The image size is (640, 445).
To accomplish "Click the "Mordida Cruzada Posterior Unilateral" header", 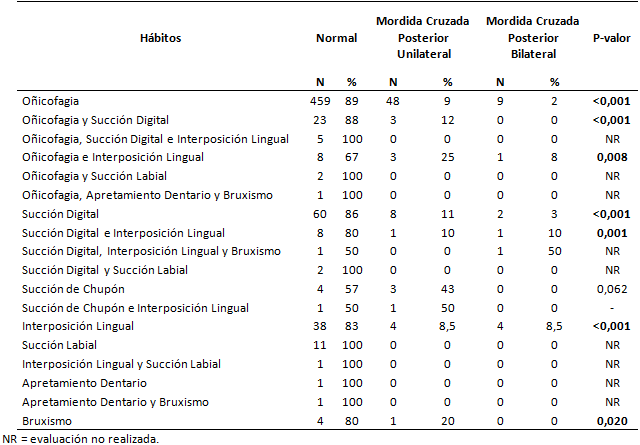I will click(x=420, y=37).
